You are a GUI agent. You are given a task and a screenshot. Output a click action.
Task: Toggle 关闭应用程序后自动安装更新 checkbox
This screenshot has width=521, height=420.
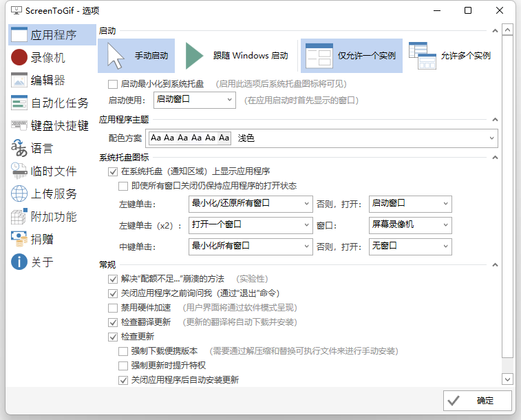click(123, 380)
